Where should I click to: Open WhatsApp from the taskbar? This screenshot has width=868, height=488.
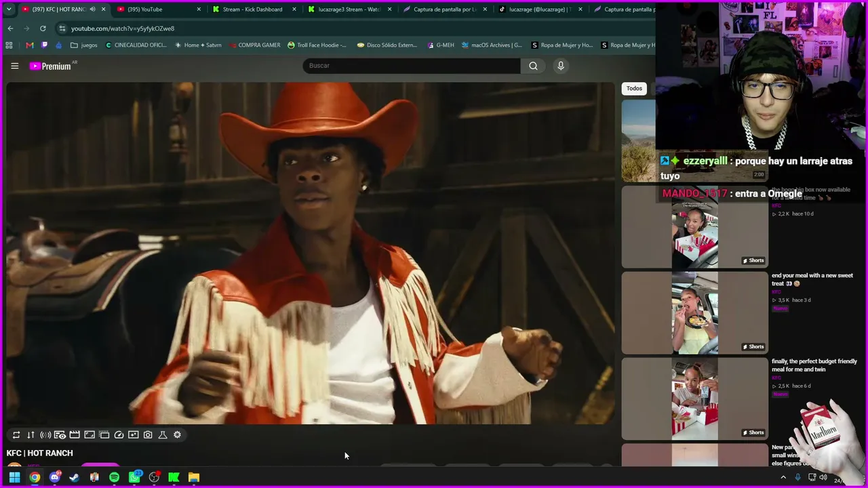134,477
